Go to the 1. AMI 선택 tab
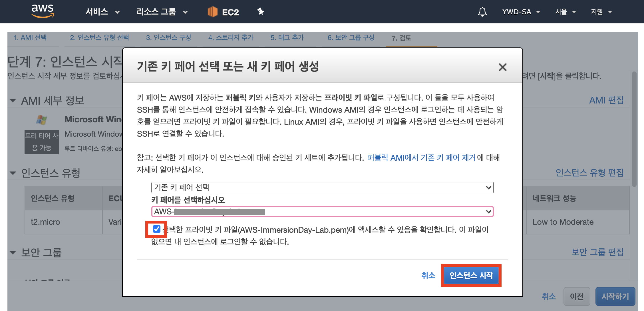 click(x=30, y=38)
